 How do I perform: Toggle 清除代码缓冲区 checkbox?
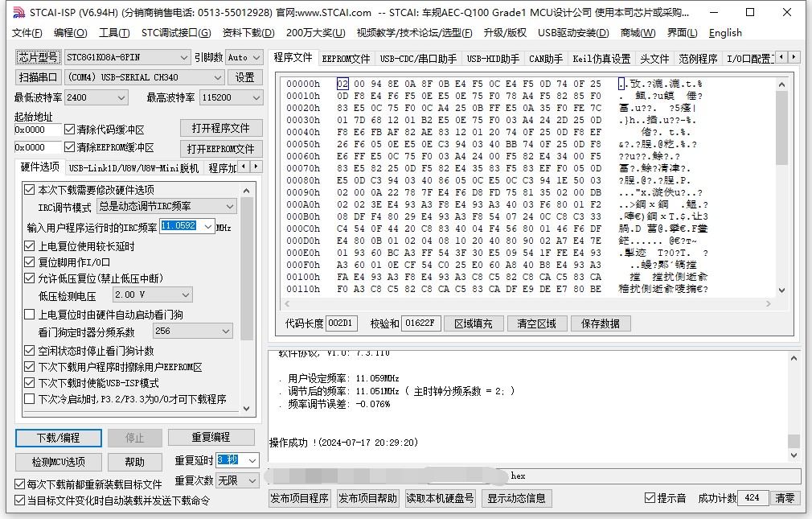click(x=69, y=129)
